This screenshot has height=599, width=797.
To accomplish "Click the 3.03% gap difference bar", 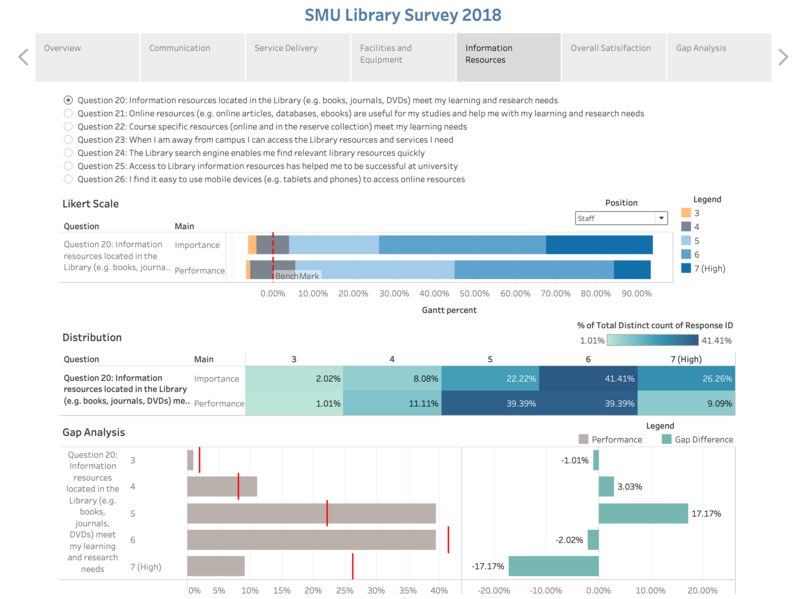I will pyautogui.click(x=606, y=487).
